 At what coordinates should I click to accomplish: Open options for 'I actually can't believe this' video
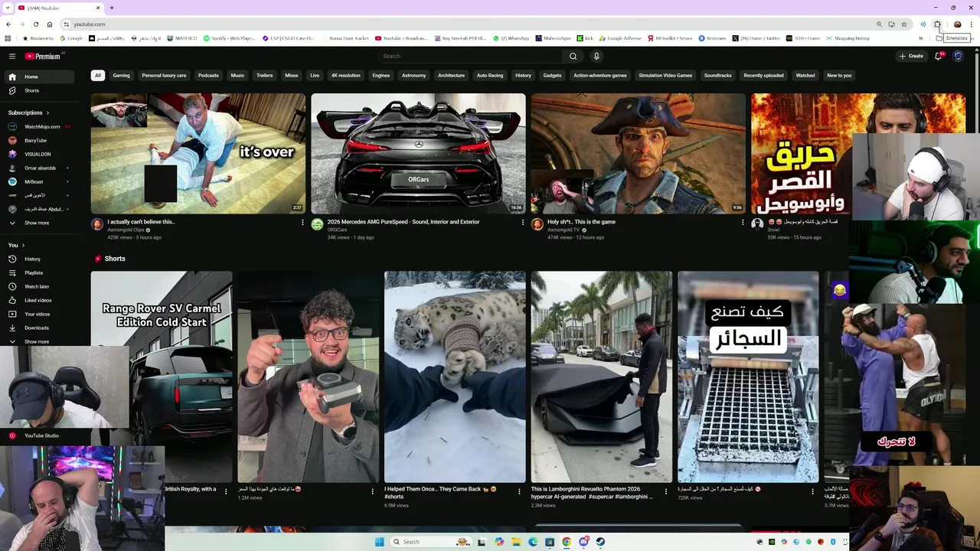pyautogui.click(x=302, y=223)
